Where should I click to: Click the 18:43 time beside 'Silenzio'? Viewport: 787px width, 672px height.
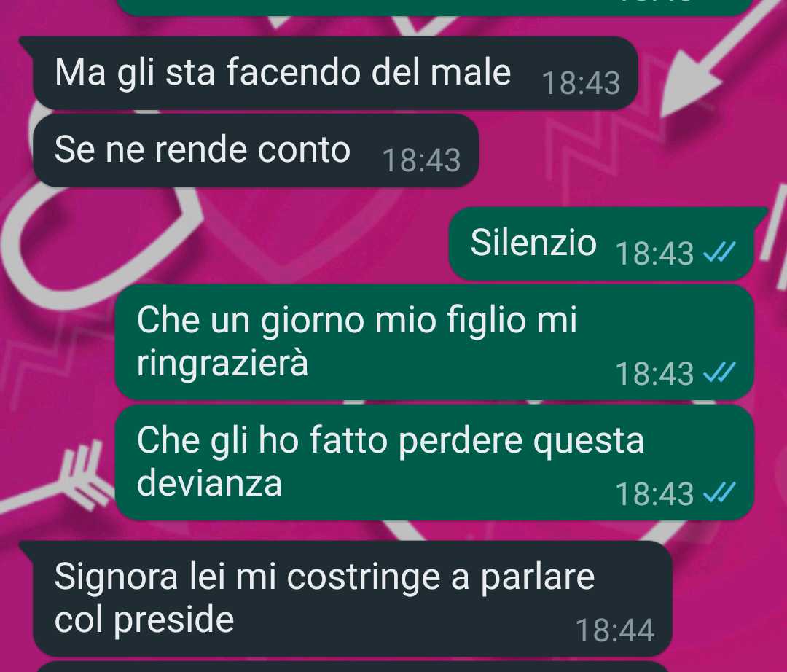pos(654,252)
